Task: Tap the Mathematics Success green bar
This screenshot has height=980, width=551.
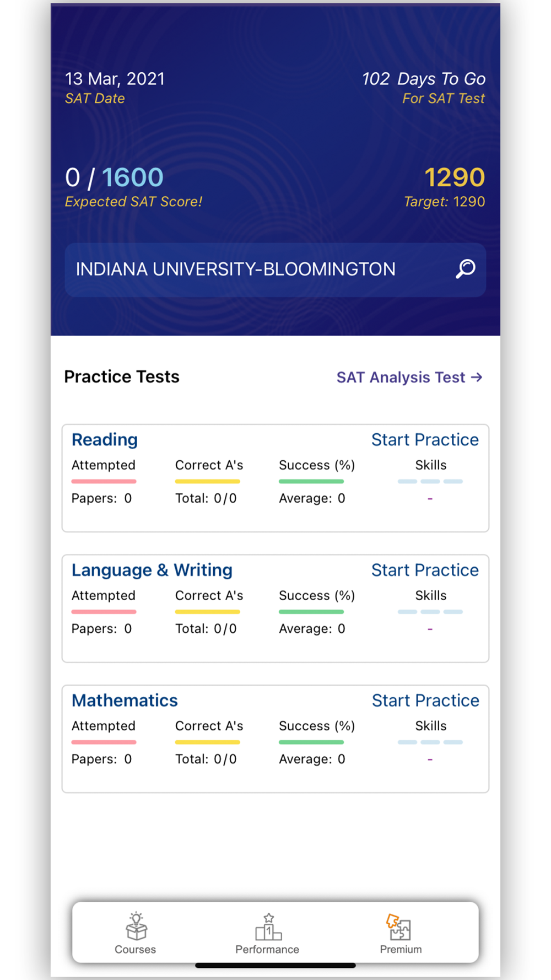Action: pos(311,742)
